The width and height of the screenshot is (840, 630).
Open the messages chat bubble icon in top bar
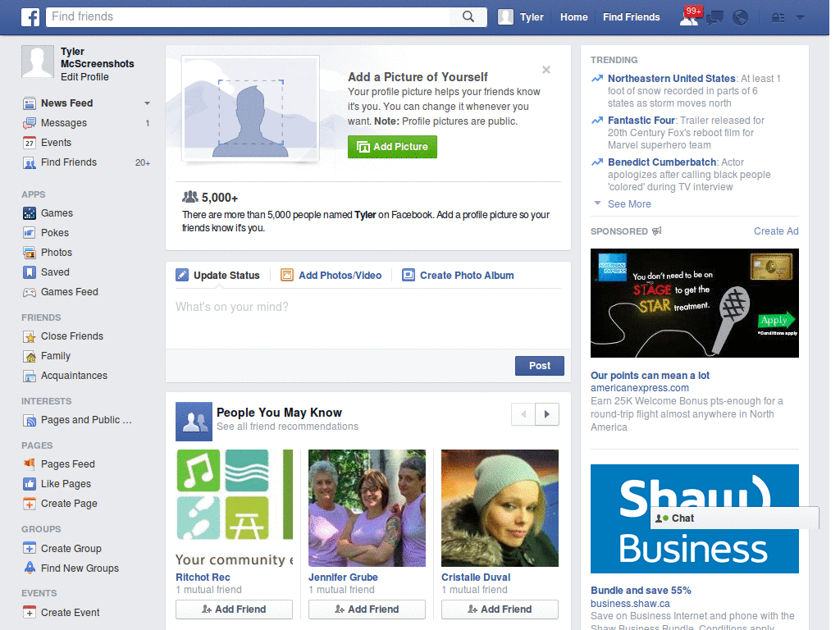714,18
